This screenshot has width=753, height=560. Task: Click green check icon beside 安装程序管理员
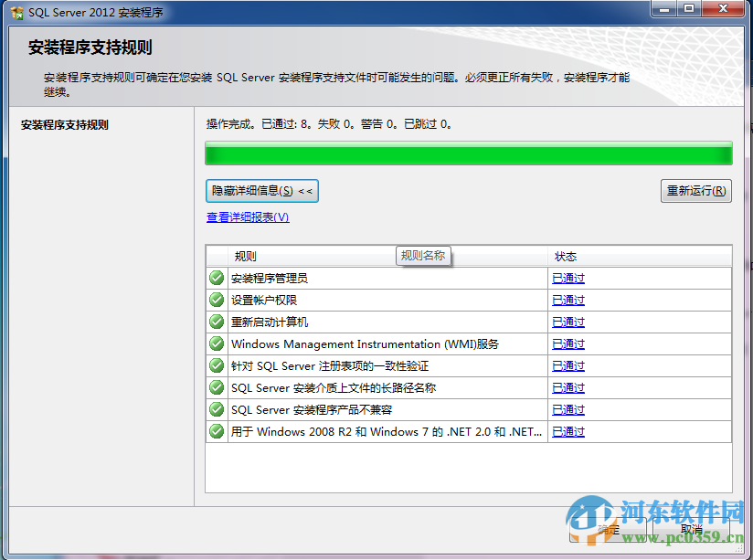pyautogui.click(x=216, y=278)
